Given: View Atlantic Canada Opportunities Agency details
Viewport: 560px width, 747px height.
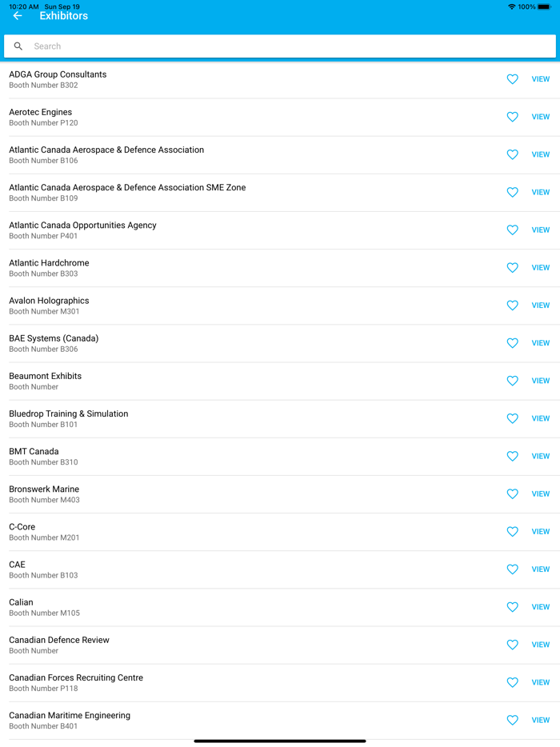Looking at the screenshot, I should (541, 230).
